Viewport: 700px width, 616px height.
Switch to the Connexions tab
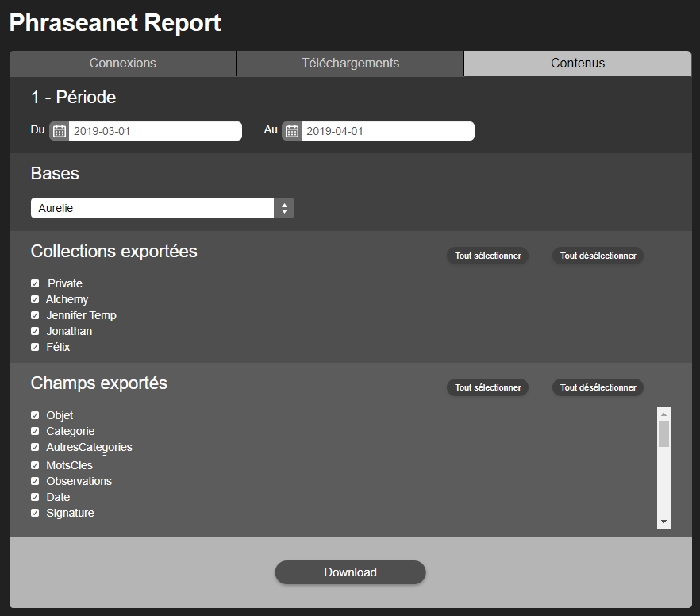click(123, 64)
